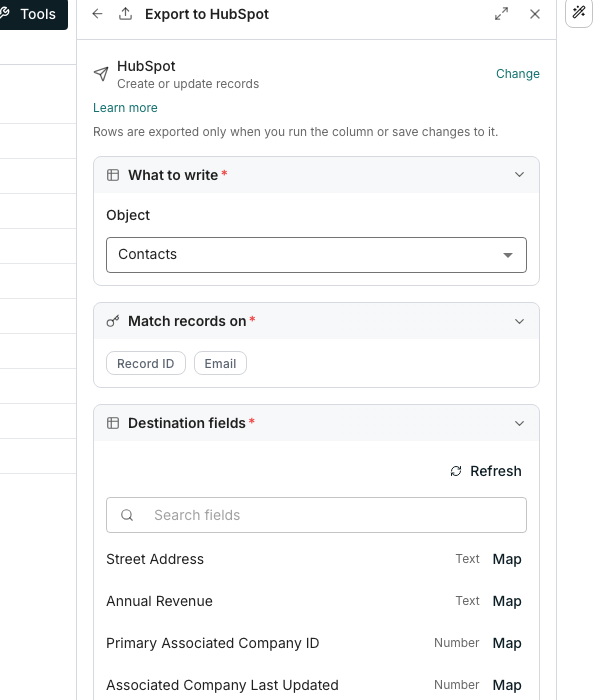Image resolution: width=600 pixels, height=700 pixels.
Task: Click the magnifier icon in Search fields
Action: (x=127, y=515)
